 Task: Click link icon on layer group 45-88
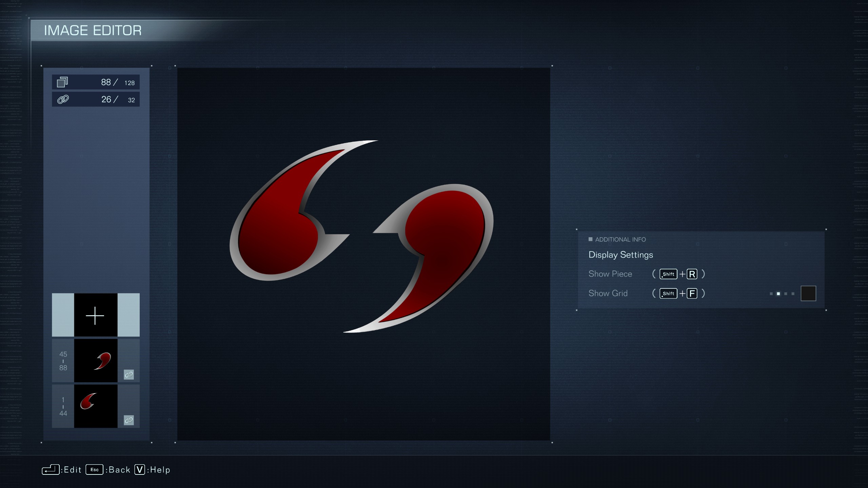129,374
